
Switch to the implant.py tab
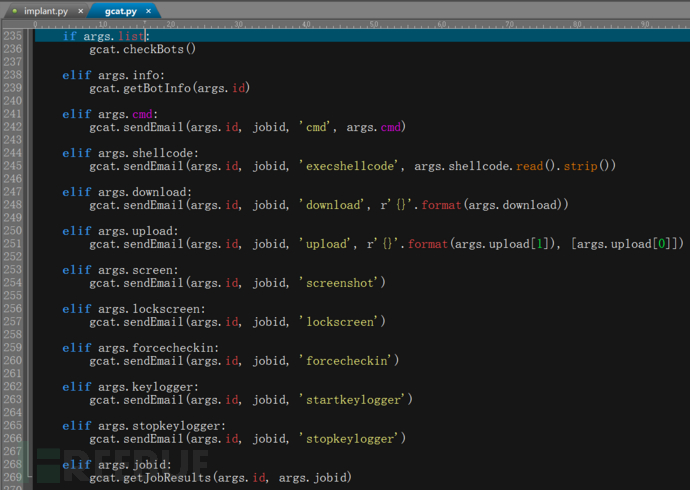click(x=46, y=11)
